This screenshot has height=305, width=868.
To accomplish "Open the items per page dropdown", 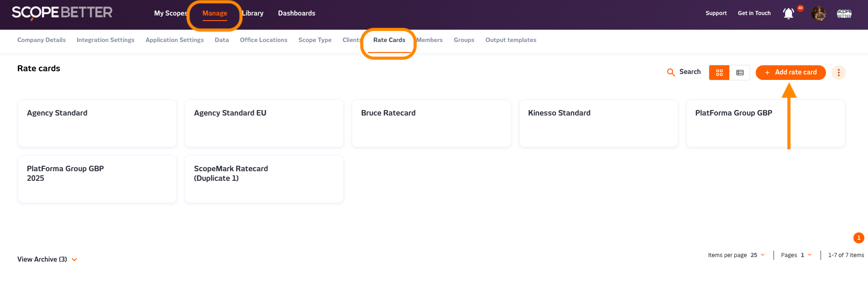I will click(758, 255).
